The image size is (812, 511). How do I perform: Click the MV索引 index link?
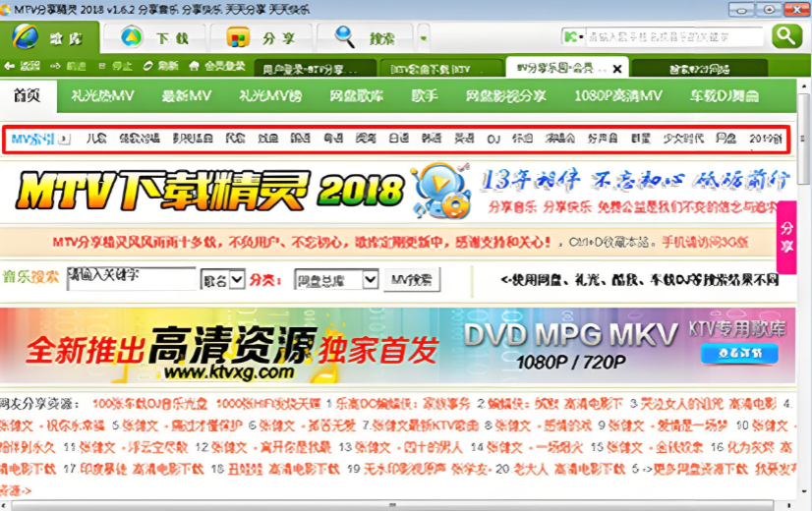32,139
